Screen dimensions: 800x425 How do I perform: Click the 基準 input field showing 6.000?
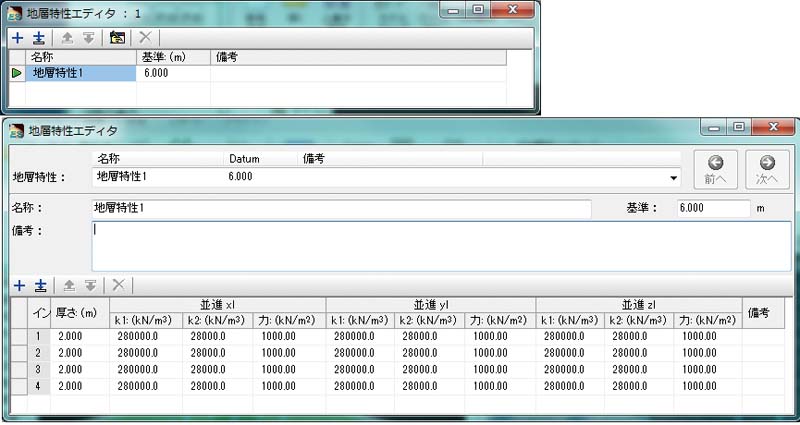pos(713,209)
